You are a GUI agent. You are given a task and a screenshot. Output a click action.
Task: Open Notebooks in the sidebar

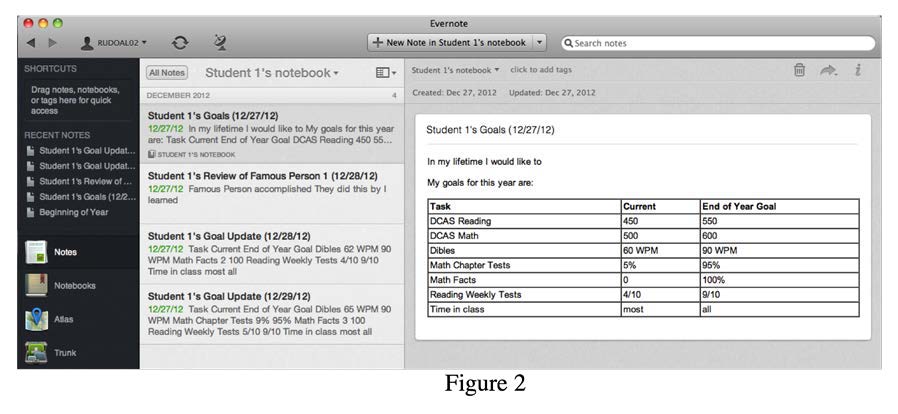tap(78, 285)
